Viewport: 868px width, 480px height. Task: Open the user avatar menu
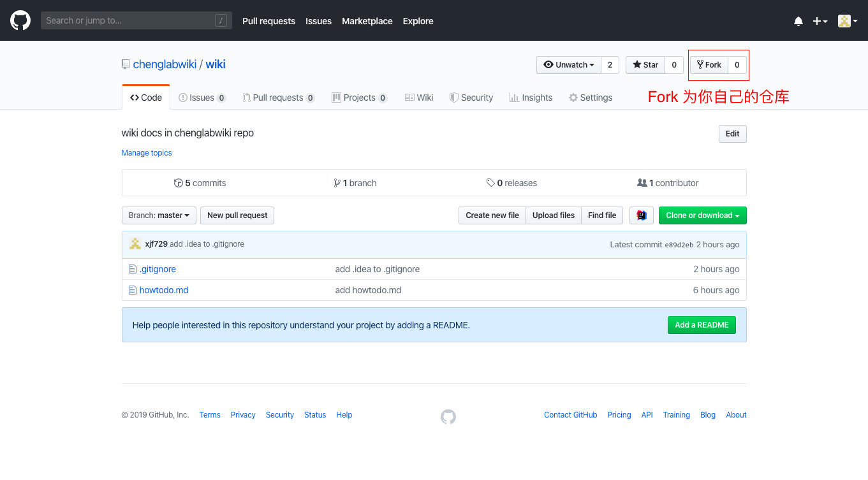pyautogui.click(x=848, y=21)
